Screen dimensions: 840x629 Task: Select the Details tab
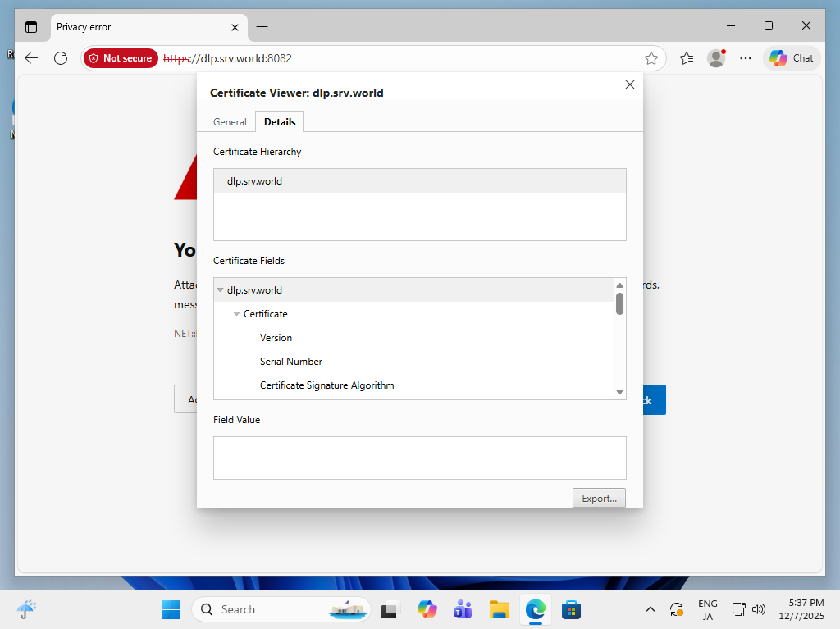coord(280,122)
